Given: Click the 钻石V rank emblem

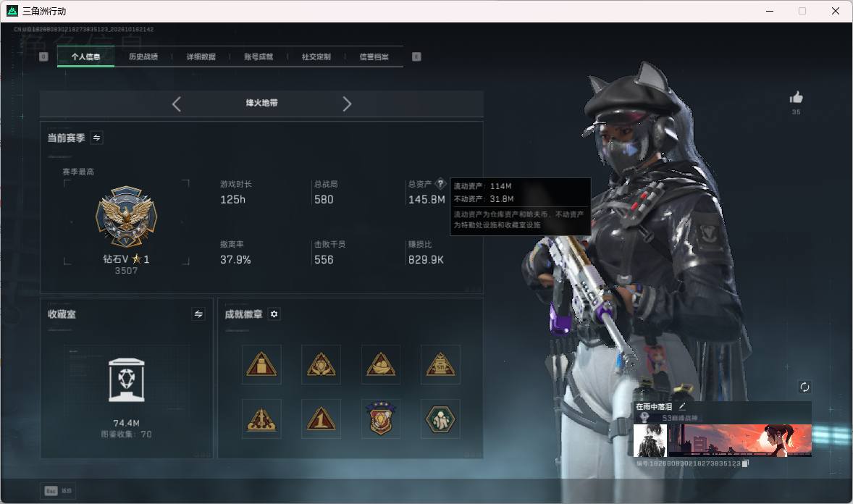Looking at the screenshot, I should [x=126, y=217].
